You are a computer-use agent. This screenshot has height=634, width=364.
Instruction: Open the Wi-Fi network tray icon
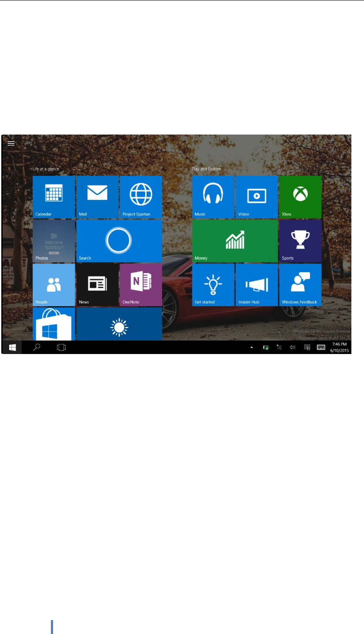coord(279,347)
